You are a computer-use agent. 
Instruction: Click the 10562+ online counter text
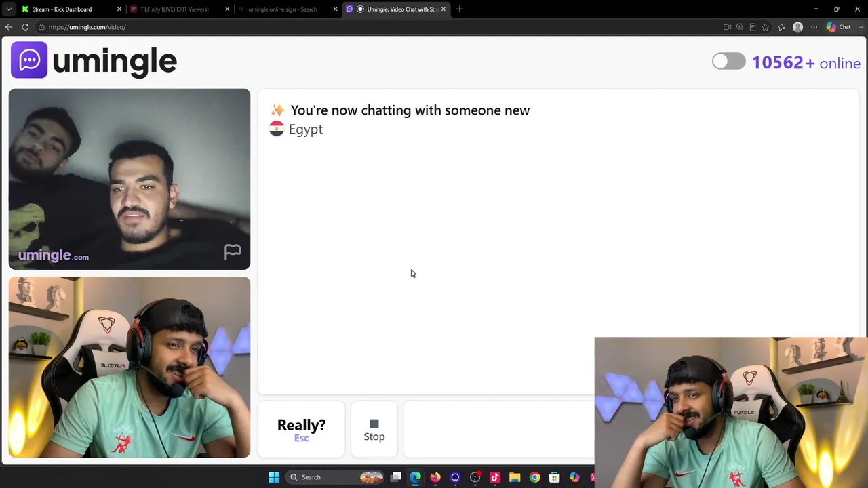(x=806, y=63)
